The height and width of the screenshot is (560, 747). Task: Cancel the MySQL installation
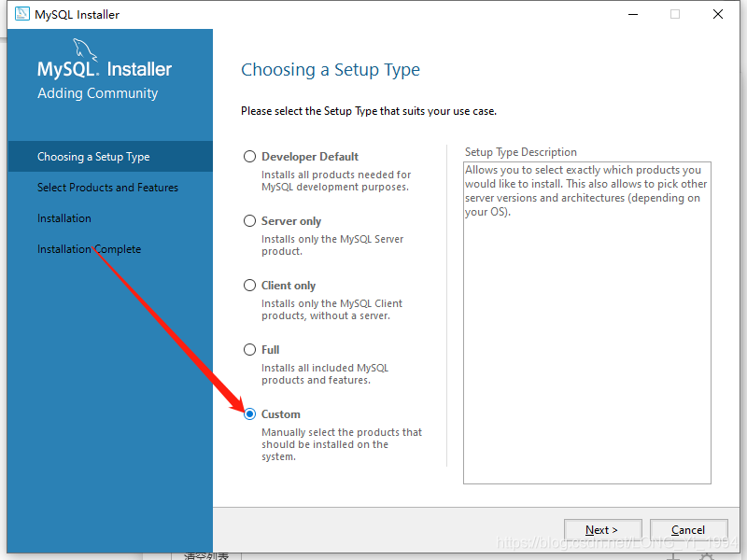pos(688,530)
